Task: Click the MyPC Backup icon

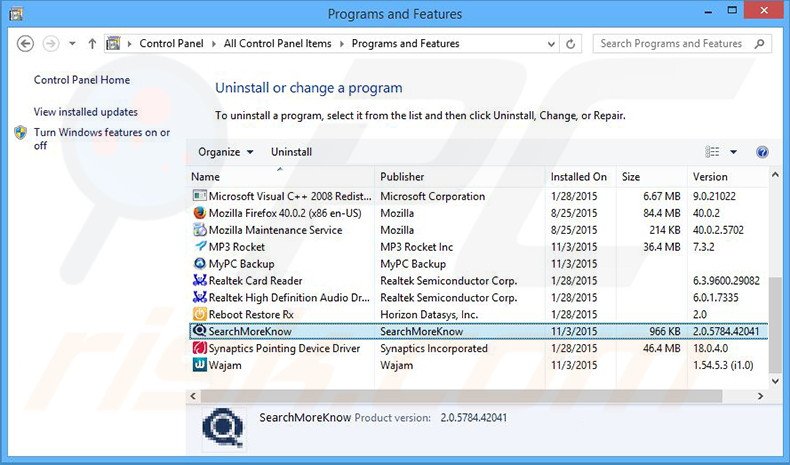Action: coord(200,263)
